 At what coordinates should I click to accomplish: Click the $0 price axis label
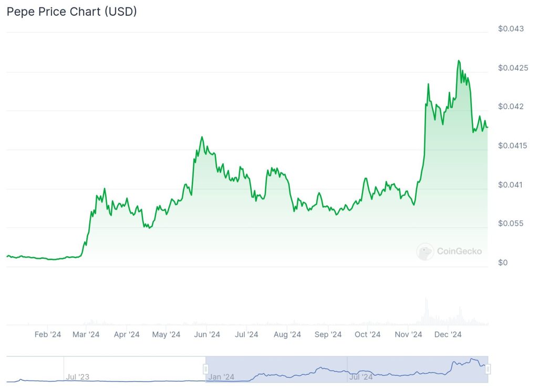503,262
